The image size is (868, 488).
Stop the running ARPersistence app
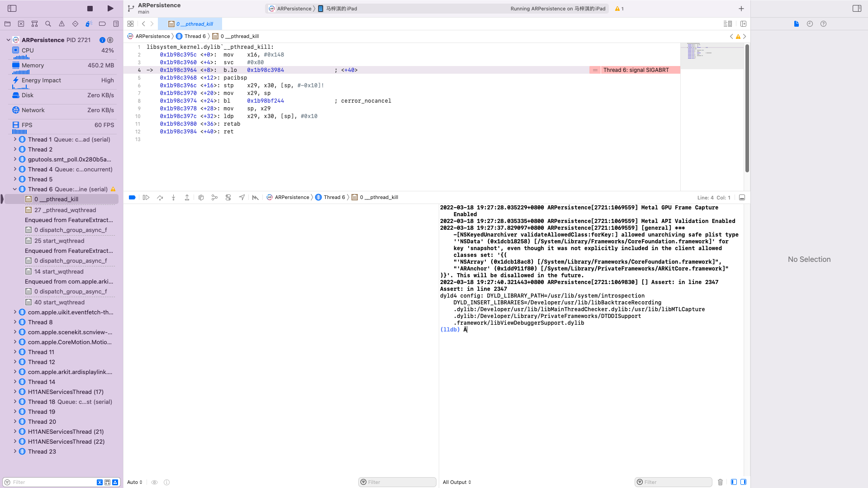tap(90, 9)
